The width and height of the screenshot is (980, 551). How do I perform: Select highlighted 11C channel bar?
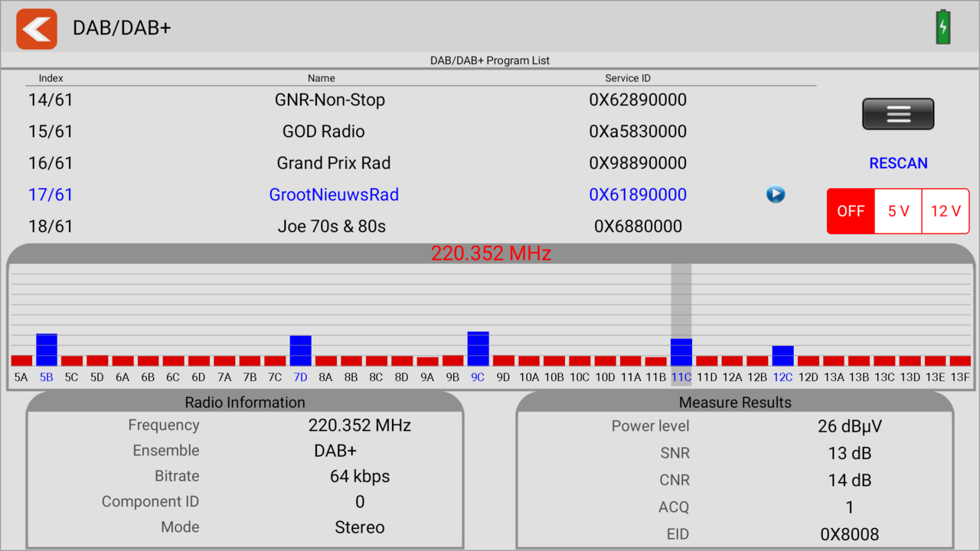(681, 352)
